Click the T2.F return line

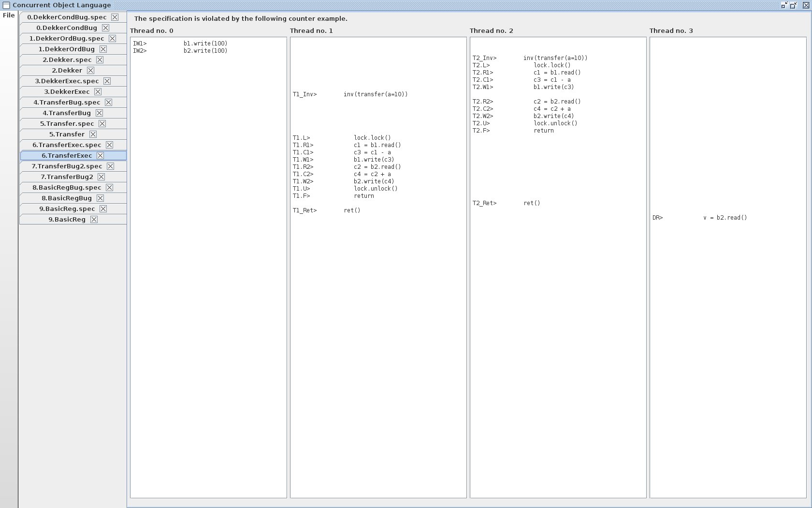pos(513,131)
